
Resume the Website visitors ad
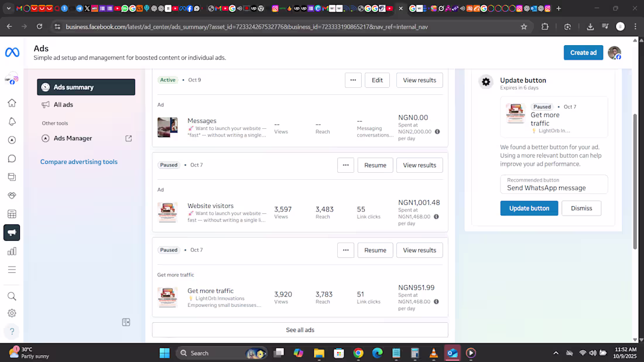(x=375, y=165)
